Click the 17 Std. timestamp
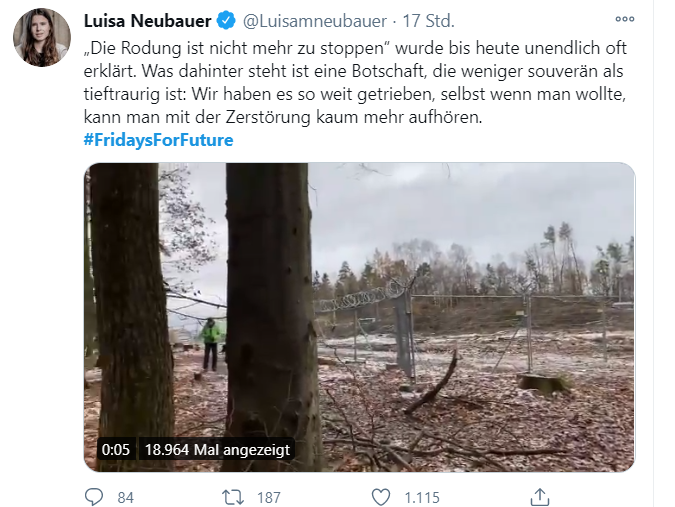Image resolution: width=675 pixels, height=507 pixels. [428, 21]
